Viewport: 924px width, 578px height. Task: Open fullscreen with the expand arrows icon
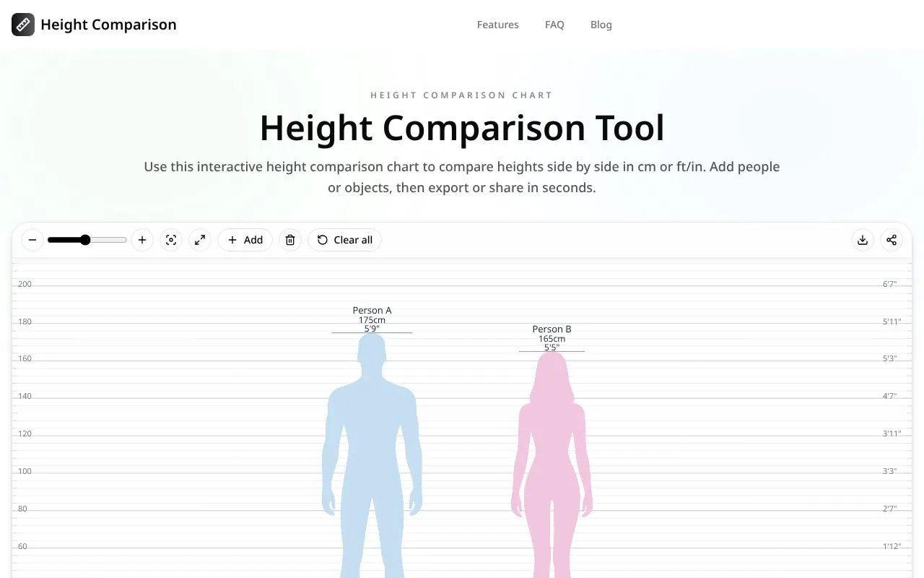click(200, 240)
